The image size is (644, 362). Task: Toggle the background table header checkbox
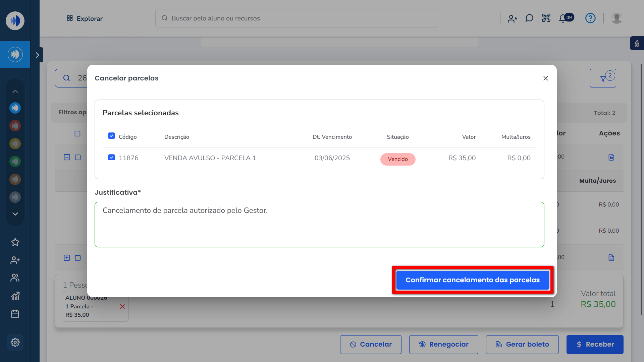click(x=77, y=133)
